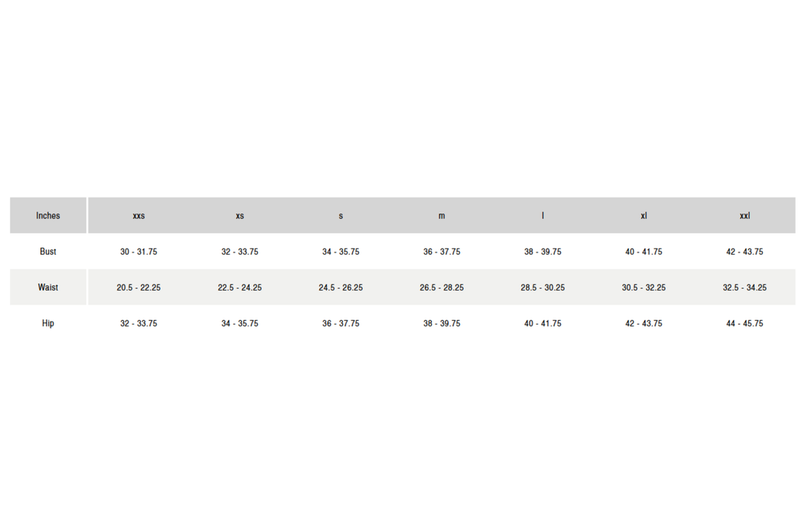Viewport: 798px width, 532px height.
Task: Click hip value 36 - 37.75
Action: pyautogui.click(x=341, y=323)
